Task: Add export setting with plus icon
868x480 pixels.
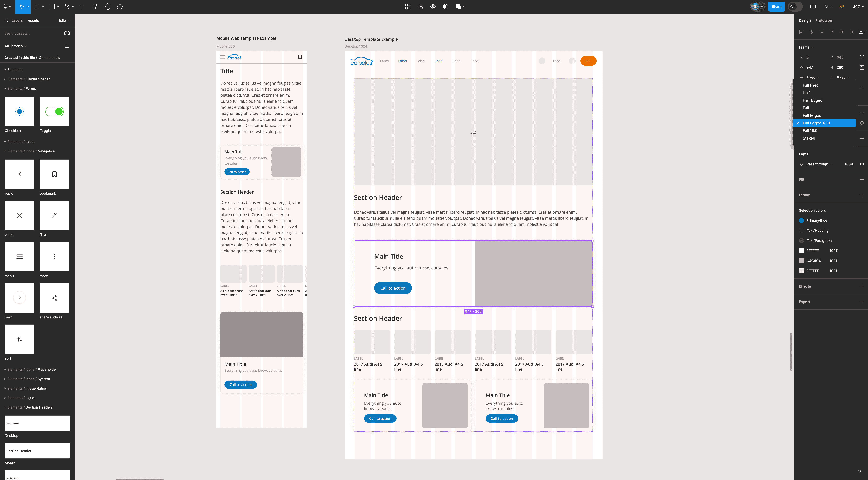Action: point(862,302)
